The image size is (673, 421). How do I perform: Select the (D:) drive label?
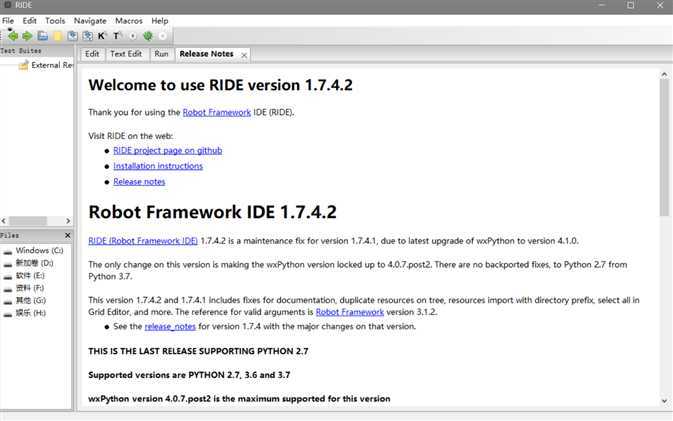pos(35,263)
